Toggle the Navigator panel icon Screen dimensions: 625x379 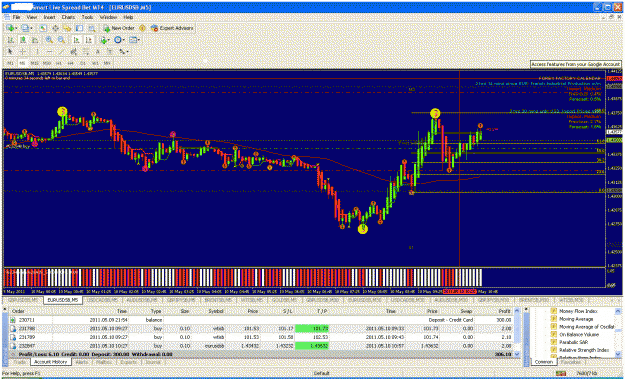pyautogui.click(x=67, y=28)
